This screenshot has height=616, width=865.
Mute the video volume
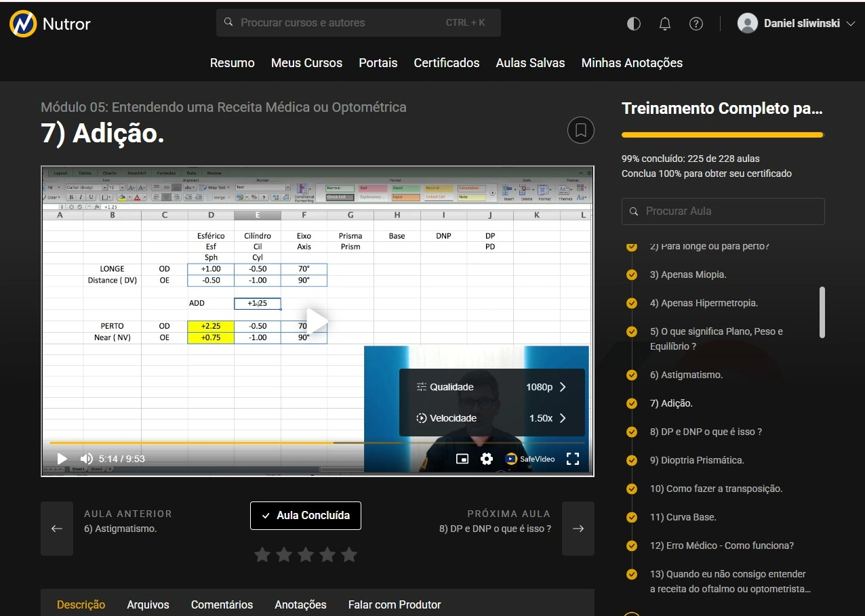tap(87, 459)
